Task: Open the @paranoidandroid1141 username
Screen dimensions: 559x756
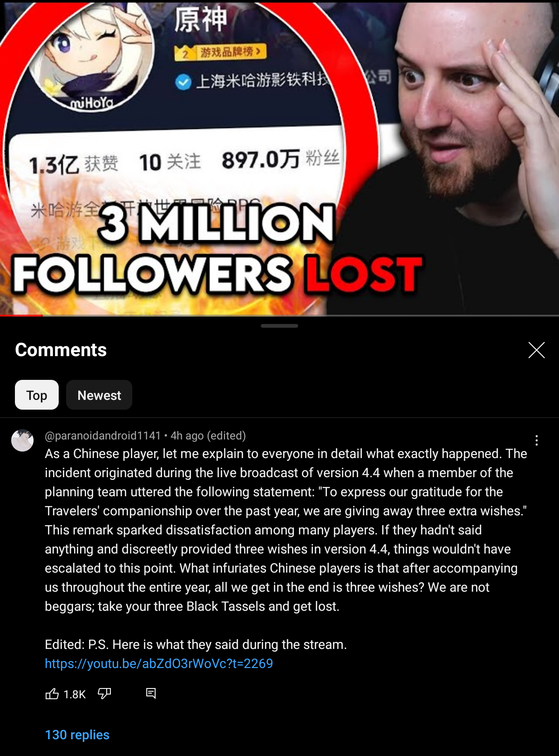Action: click(102, 436)
